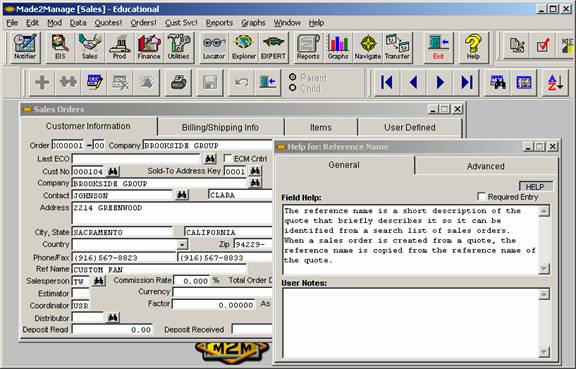This screenshot has height=369, width=576.
Task: Go to previous record arrow
Action: [x=414, y=82]
